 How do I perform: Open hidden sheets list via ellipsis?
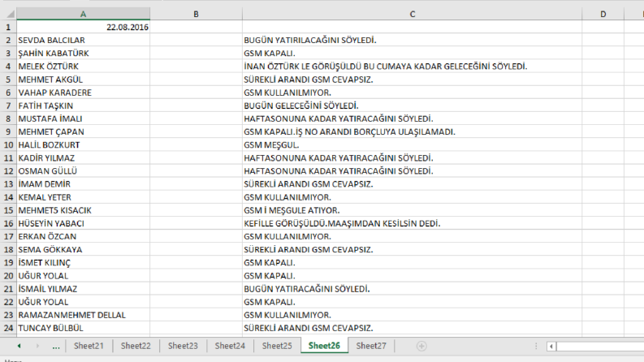(x=56, y=346)
